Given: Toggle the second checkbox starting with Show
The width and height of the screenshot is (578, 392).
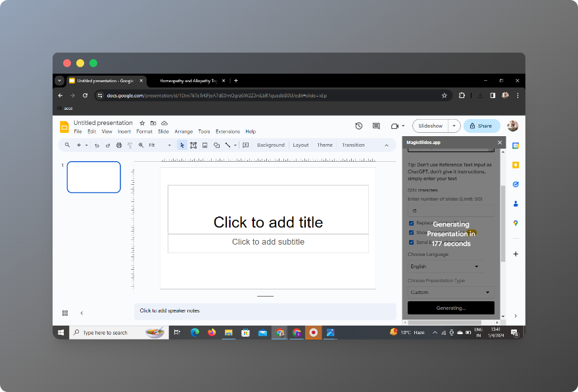Looking at the screenshot, I should coord(412,232).
